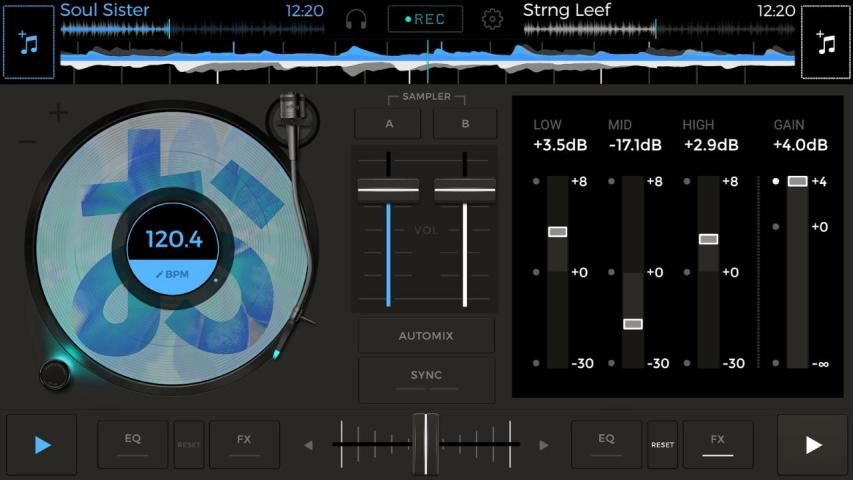Open the right deck FX panel
The width and height of the screenshot is (853, 480).
[x=717, y=444]
